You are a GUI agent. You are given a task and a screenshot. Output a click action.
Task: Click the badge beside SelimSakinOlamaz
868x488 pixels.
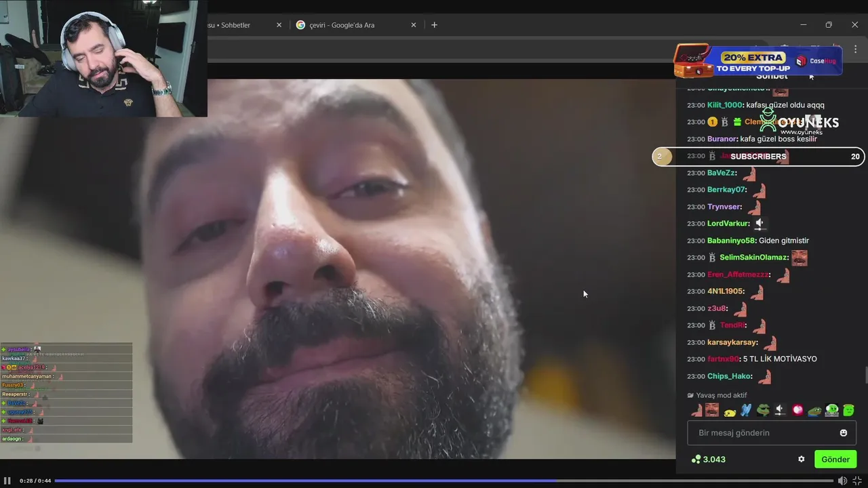(x=712, y=258)
